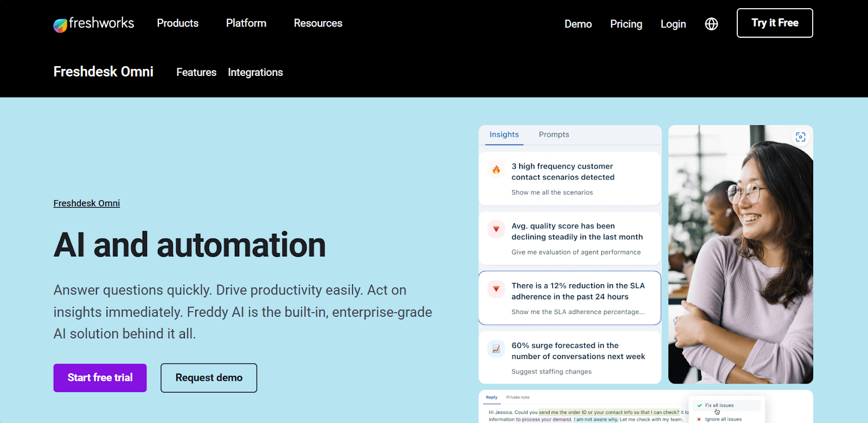Click the red down arrow beside SLA adherence
The width and height of the screenshot is (868, 423).
click(x=496, y=289)
